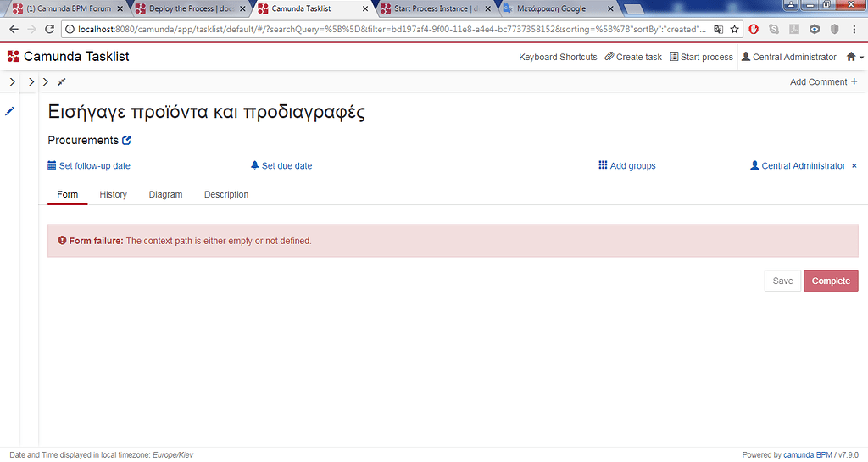The image size is (868, 462).
Task: Expand the second collapsed panel chevron
Action: (x=31, y=82)
